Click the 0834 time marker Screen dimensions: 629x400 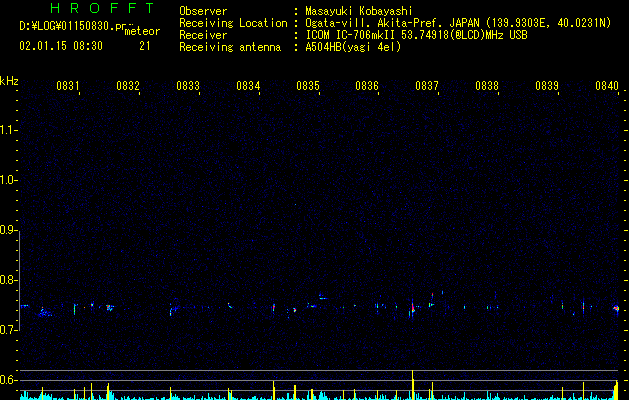click(248, 86)
